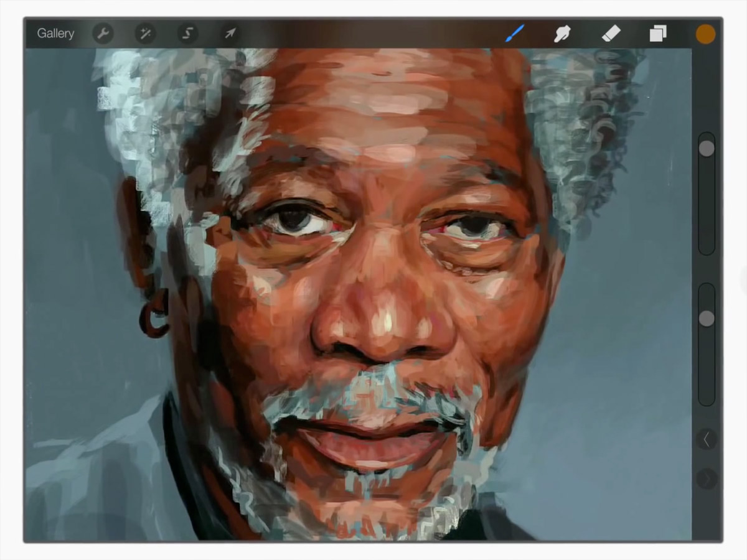Tap the Redo arrow in sidebar
The height and width of the screenshot is (560, 747).
707,478
